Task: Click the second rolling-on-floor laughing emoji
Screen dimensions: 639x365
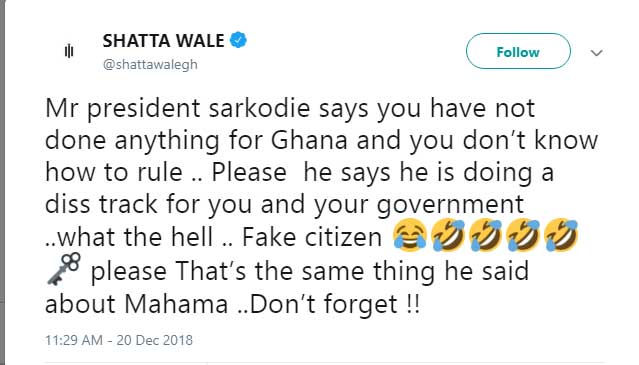Action: [486, 235]
